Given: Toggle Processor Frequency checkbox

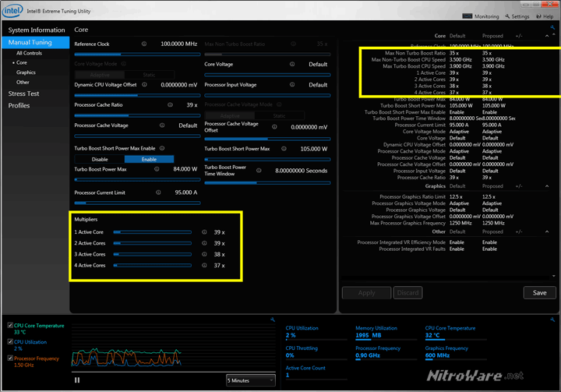Looking at the screenshot, I should [x=10, y=358].
